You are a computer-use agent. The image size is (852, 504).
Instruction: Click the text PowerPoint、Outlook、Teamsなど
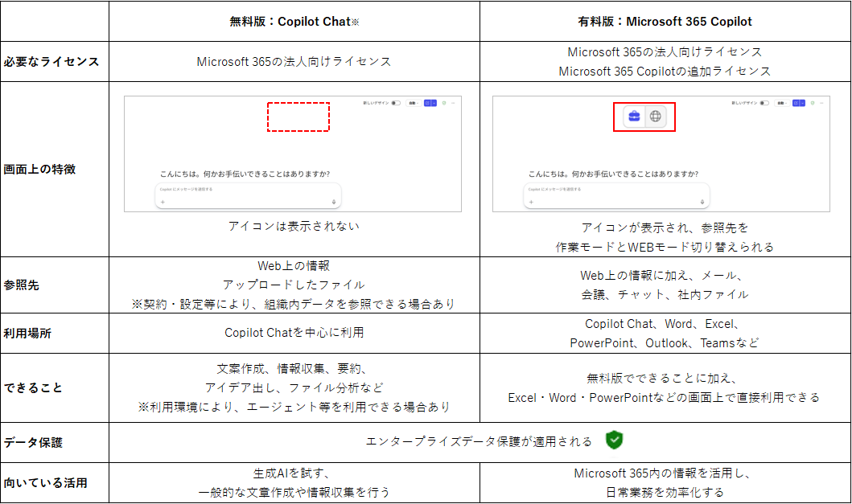point(665,343)
